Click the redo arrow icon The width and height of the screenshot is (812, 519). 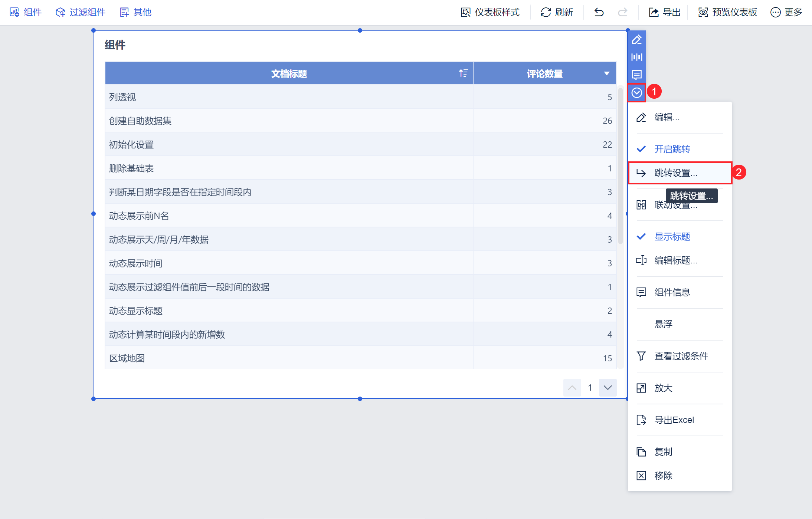tap(622, 12)
